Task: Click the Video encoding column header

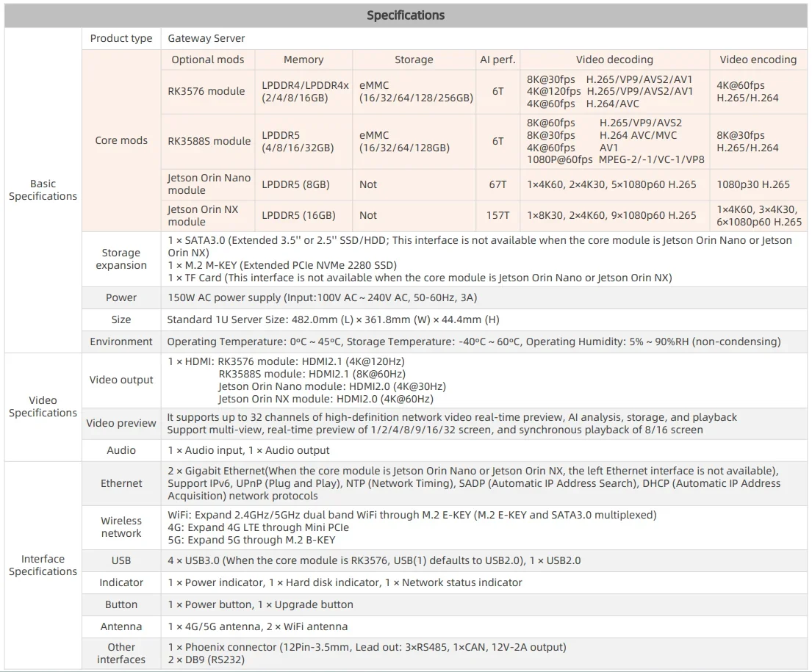Action: click(758, 59)
